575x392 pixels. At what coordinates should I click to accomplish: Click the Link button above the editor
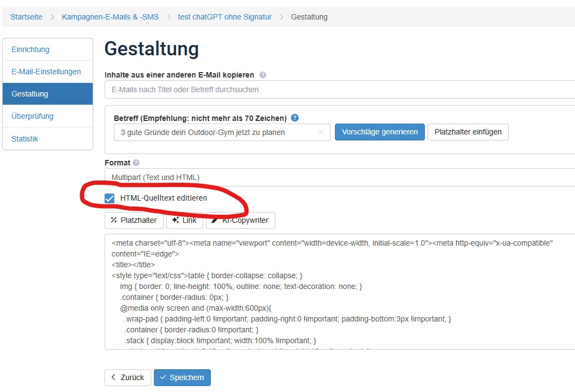(184, 220)
